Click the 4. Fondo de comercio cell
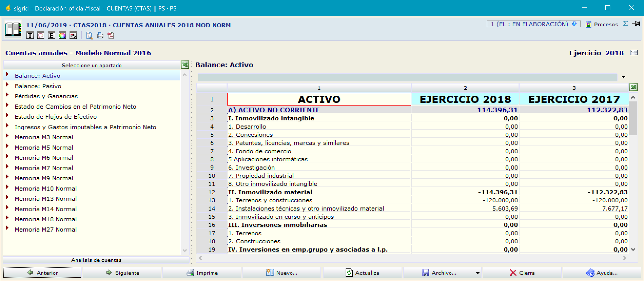 pyautogui.click(x=319, y=151)
